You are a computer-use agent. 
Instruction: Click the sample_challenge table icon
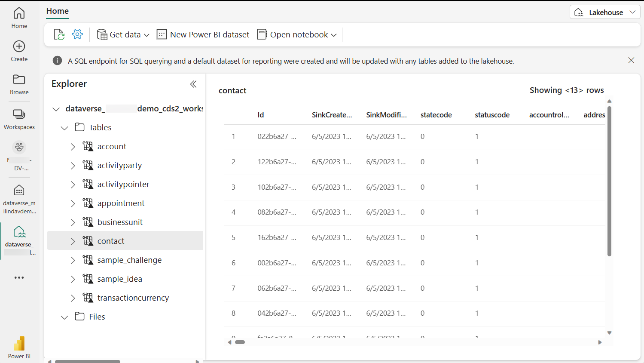tap(88, 260)
